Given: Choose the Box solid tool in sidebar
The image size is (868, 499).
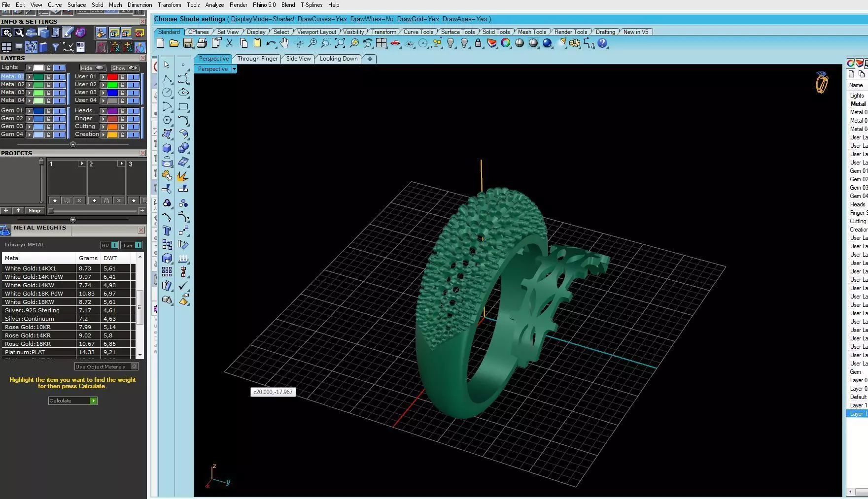Looking at the screenshot, I should [x=167, y=148].
